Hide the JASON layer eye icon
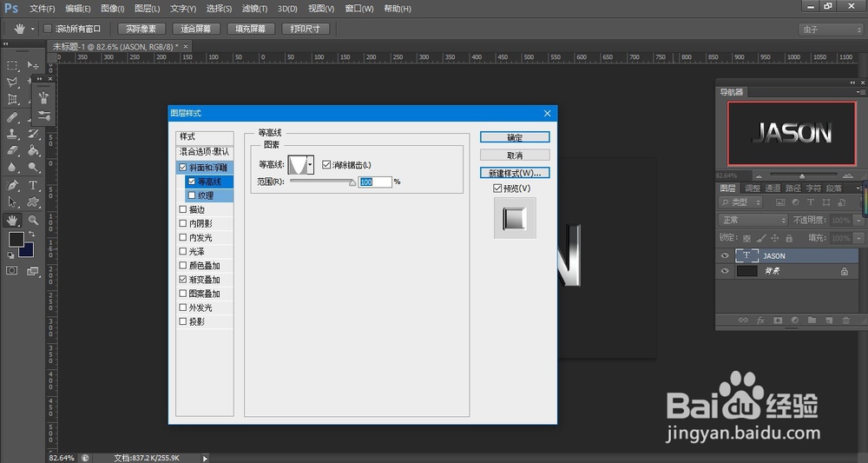This screenshot has height=463, width=868. tap(725, 255)
